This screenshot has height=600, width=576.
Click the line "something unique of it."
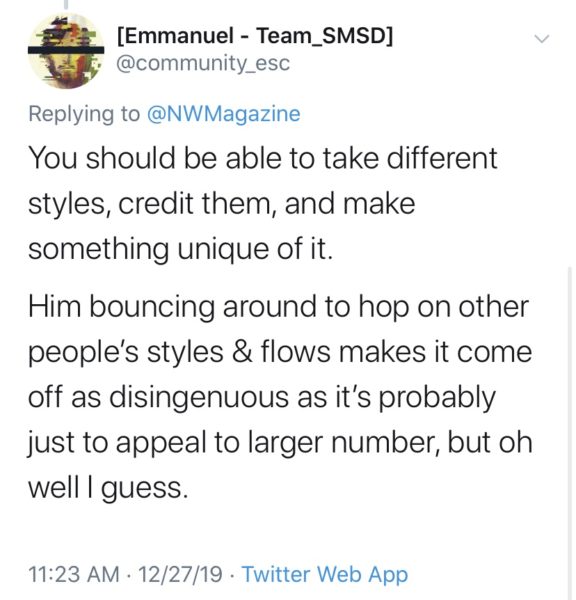pos(180,249)
